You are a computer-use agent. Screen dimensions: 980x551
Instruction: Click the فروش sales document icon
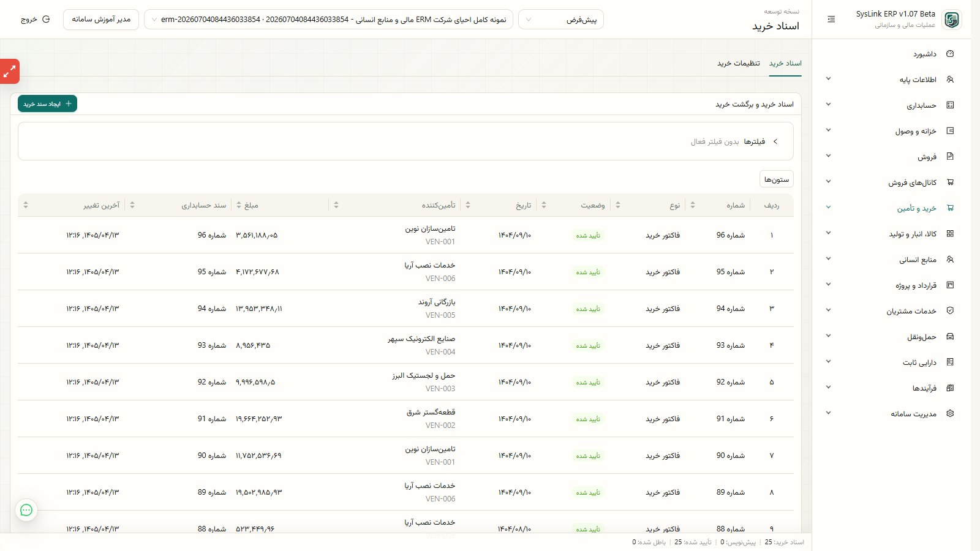950,157
